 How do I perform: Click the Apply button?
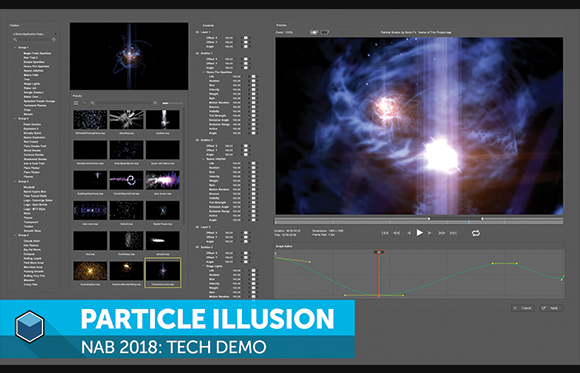tap(551, 308)
